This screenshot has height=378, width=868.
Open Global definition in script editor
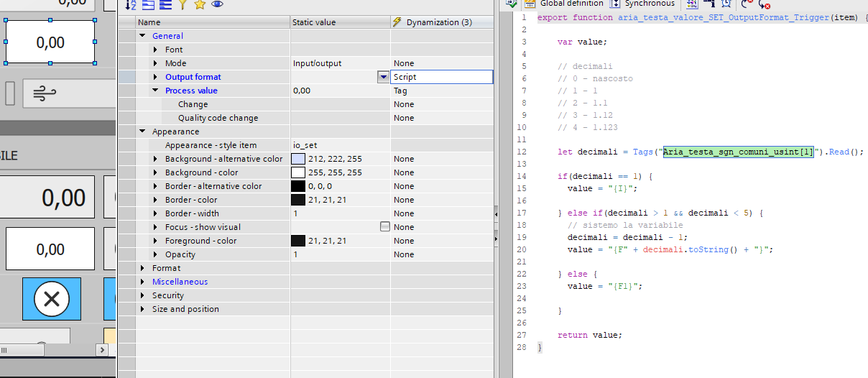tap(564, 4)
